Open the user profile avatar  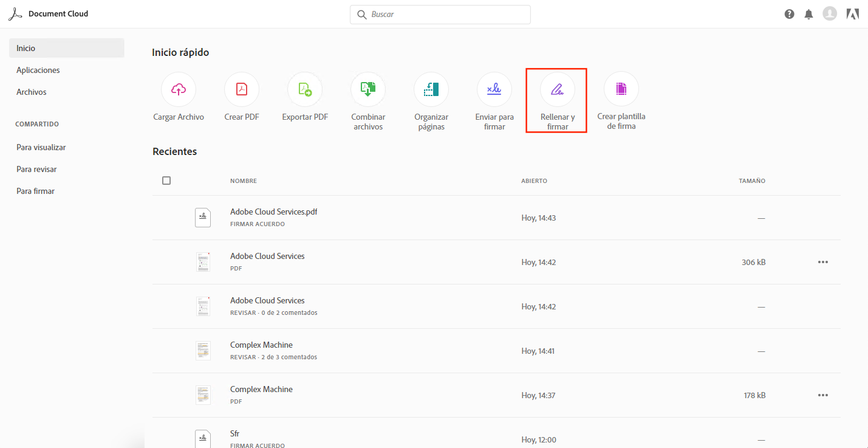tap(830, 13)
